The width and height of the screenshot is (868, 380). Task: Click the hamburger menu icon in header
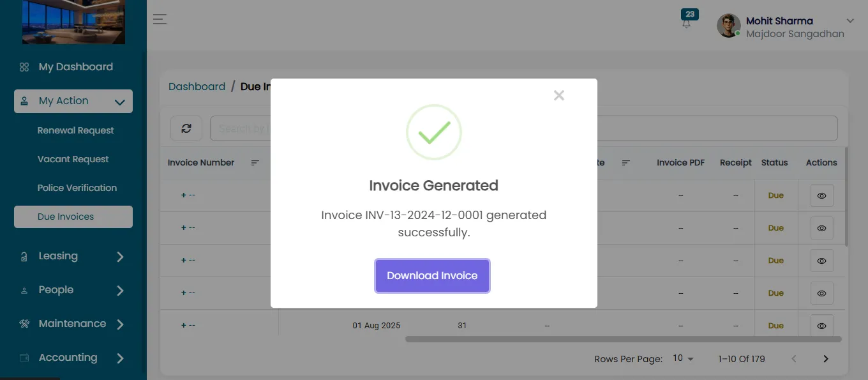160,19
